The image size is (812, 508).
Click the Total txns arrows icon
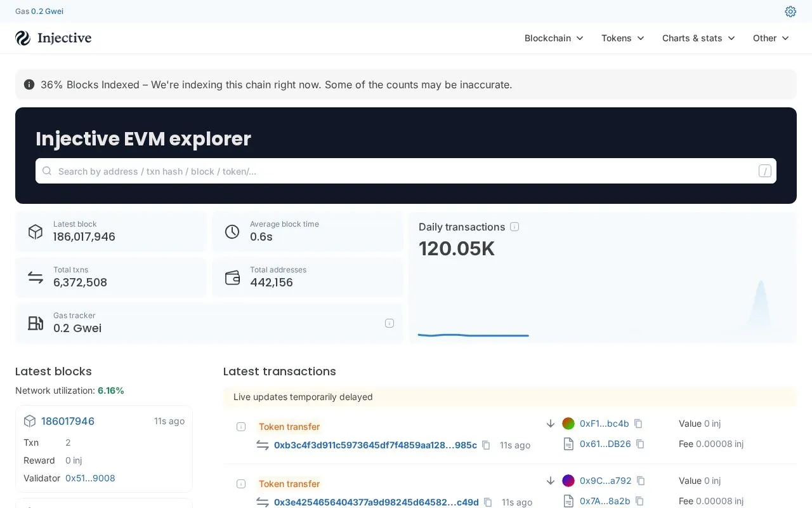pos(36,277)
